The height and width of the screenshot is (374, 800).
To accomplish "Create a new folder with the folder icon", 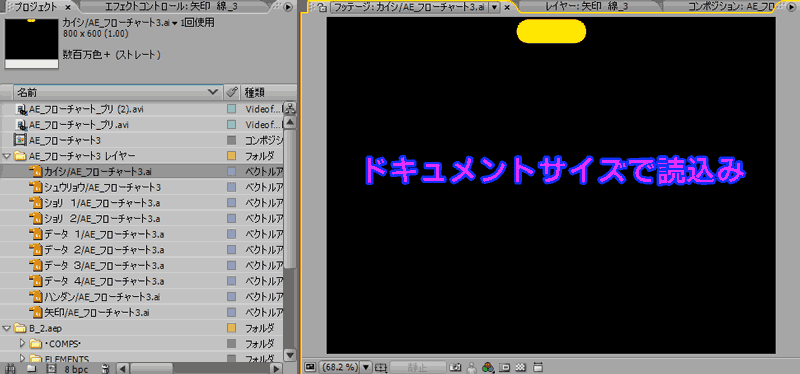I will (x=32, y=368).
